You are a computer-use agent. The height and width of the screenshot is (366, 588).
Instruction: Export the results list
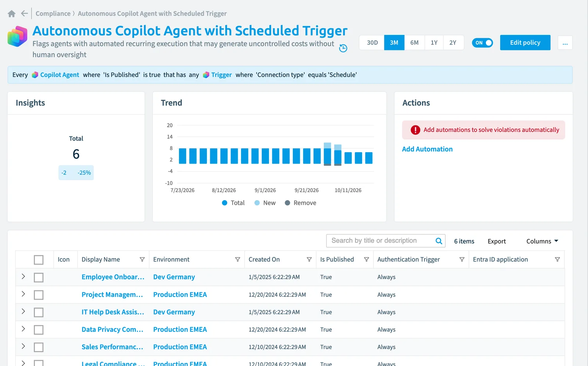click(x=497, y=241)
